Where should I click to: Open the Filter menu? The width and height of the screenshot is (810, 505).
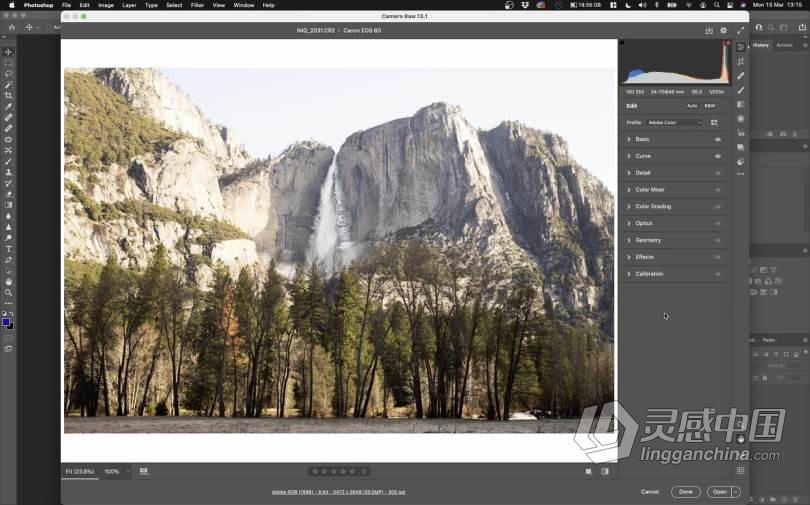[197, 5]
